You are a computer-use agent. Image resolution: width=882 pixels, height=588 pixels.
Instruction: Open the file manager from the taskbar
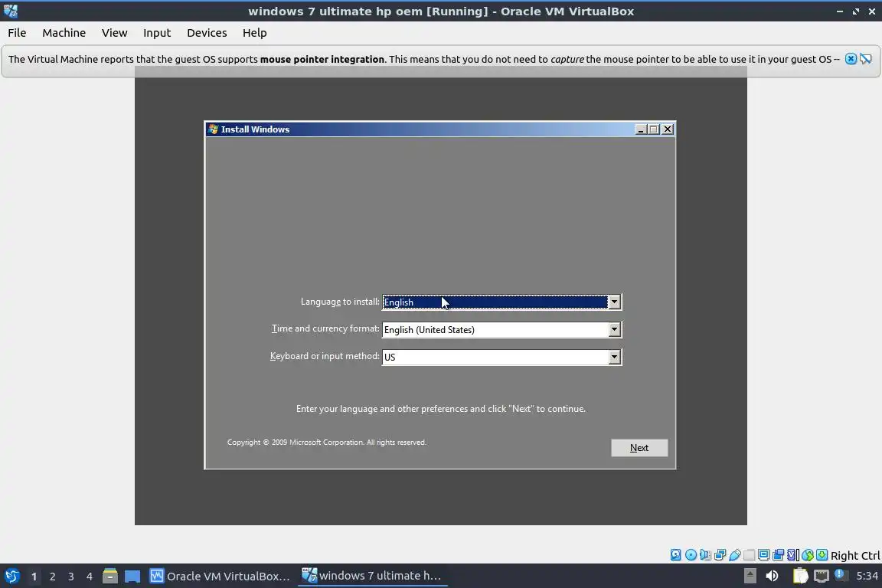point(110,577)
